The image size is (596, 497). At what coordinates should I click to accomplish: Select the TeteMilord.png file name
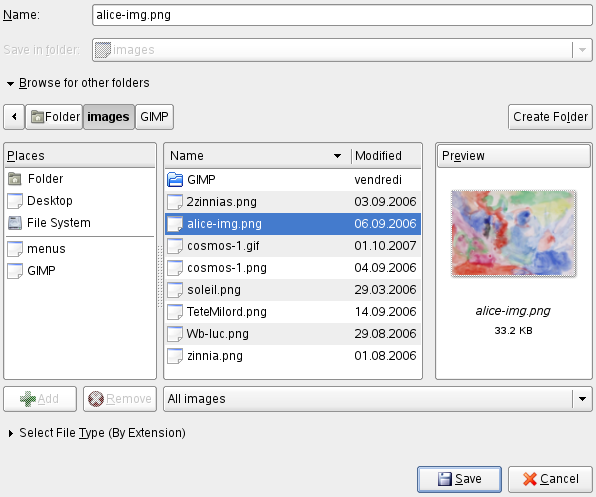[x=227, y=312]
